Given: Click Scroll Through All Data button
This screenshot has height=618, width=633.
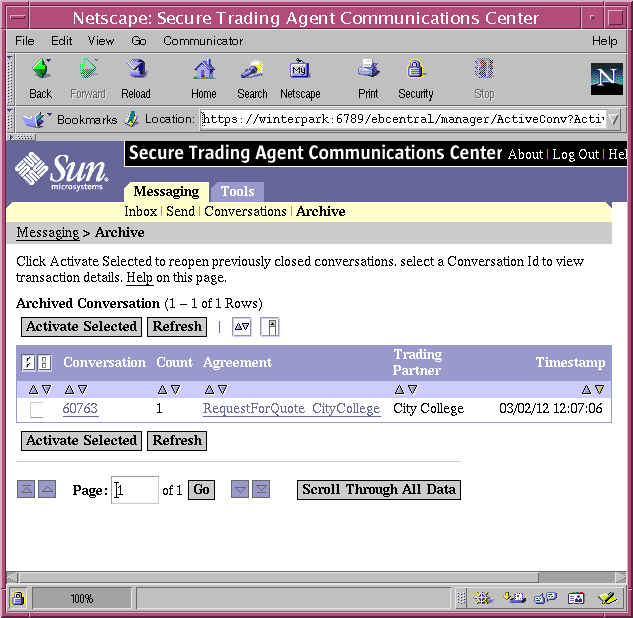Looking at the screenshot, I should (379, 490).
